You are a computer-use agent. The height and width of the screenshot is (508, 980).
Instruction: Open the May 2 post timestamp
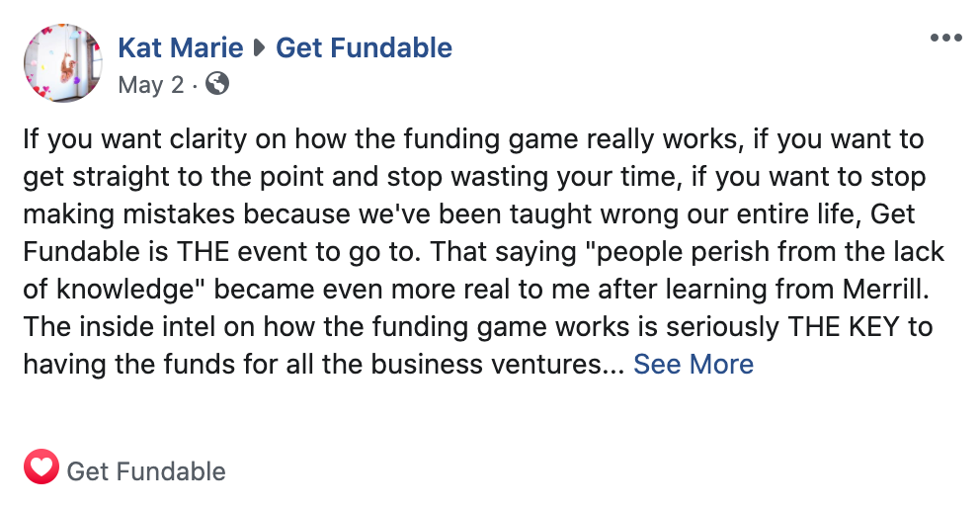[x=151, y=84]
